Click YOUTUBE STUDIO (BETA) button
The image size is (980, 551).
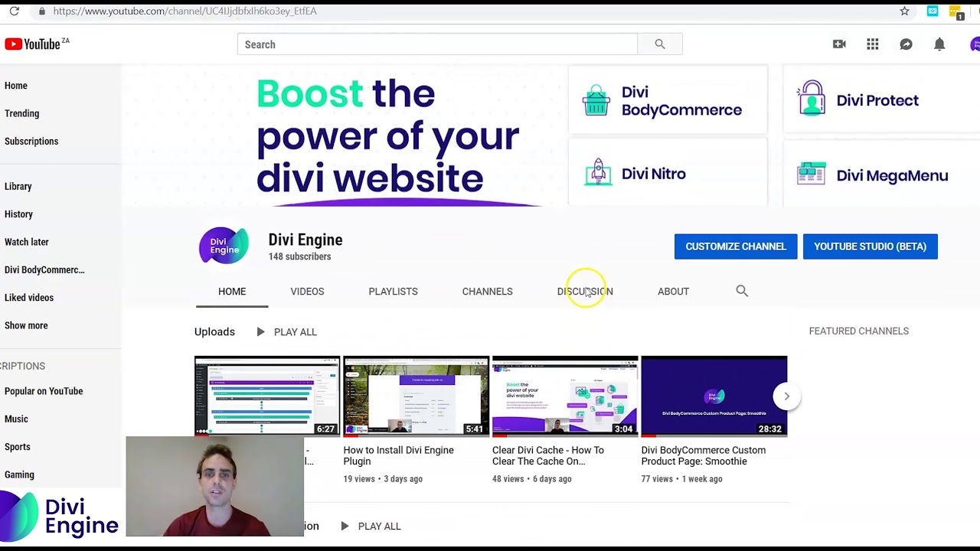[870, 246]
